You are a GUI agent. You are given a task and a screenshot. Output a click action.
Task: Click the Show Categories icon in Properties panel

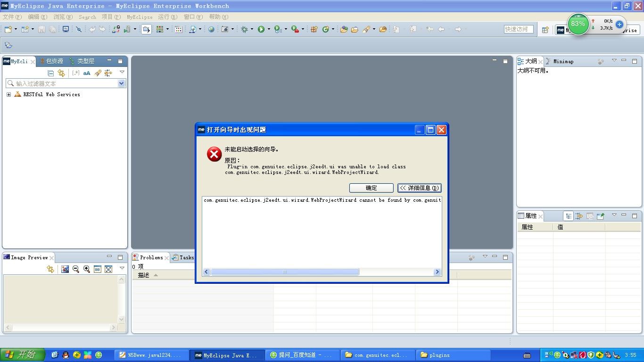[569, 216]
